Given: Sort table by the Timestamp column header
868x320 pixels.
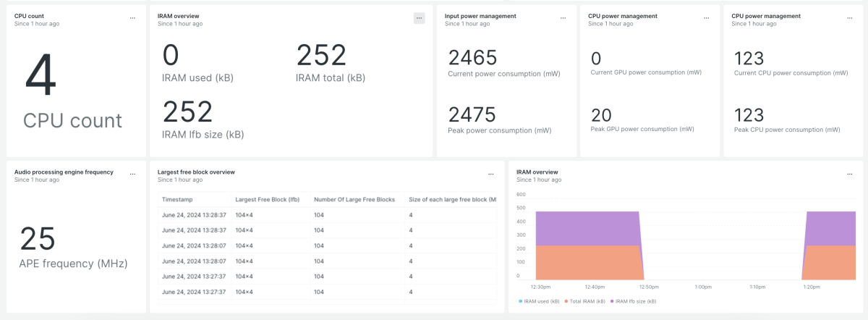Looking at the screenshot, I should tap(177, 199).
